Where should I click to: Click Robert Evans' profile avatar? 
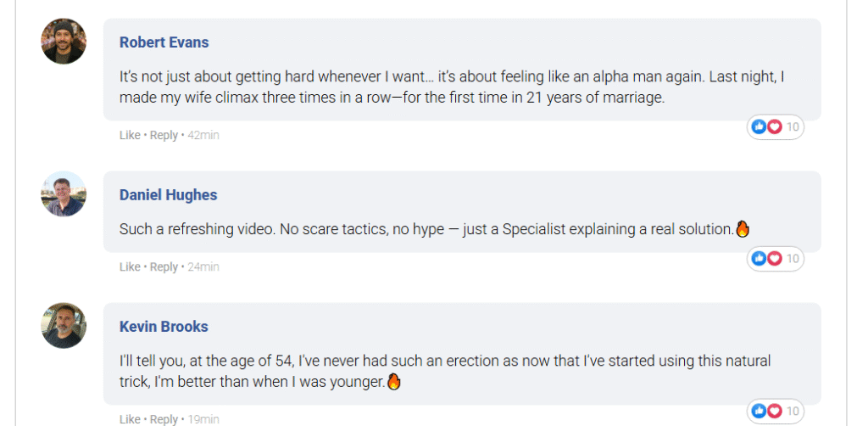click(64, 42)
